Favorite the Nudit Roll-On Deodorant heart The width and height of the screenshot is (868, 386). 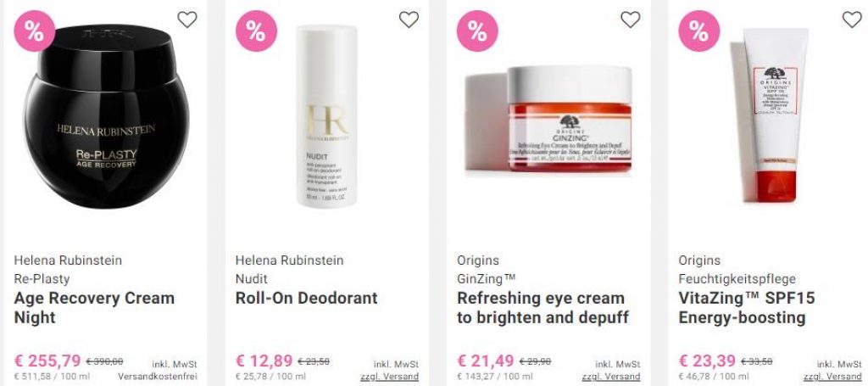point(409,20)
